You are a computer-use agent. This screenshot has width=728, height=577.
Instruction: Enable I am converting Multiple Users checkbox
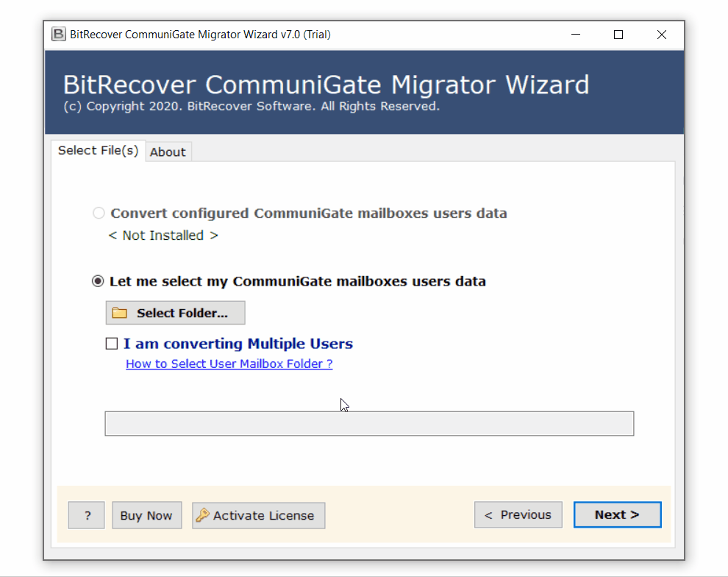(x=112, y=344)
